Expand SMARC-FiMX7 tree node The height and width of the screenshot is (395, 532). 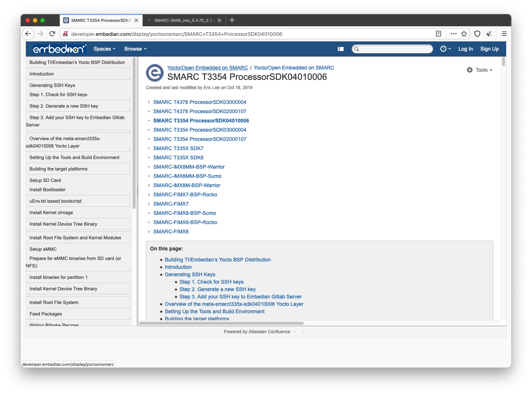tap(149, 204)
